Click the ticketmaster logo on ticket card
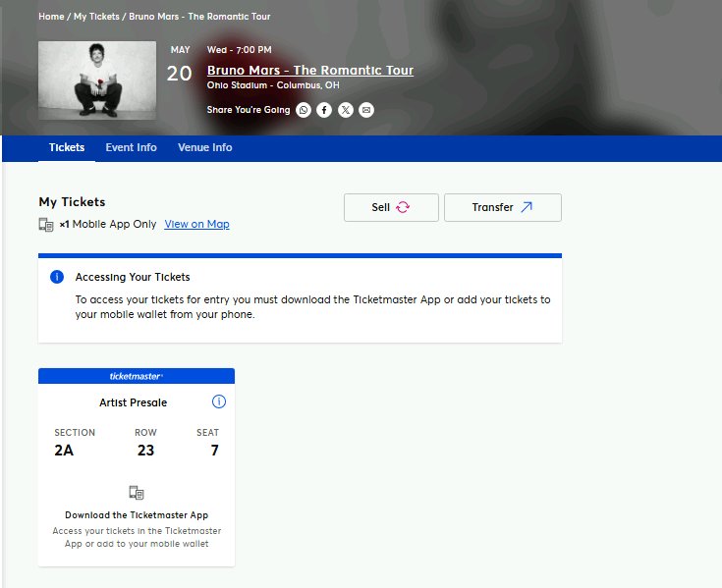The height and width of the screenshot is (588, 722). pos(137,376)
